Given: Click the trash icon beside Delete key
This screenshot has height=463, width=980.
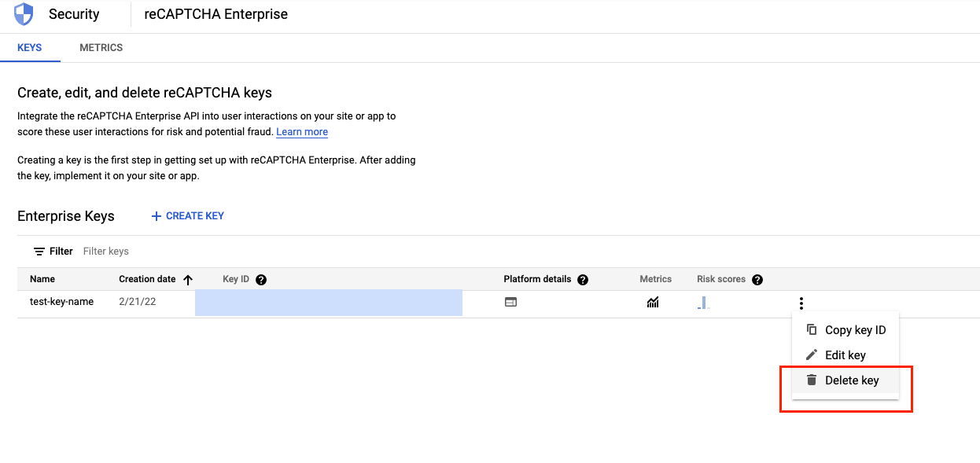Looking at the screenshot, I should pyautogui.click(x=811, y=380).
